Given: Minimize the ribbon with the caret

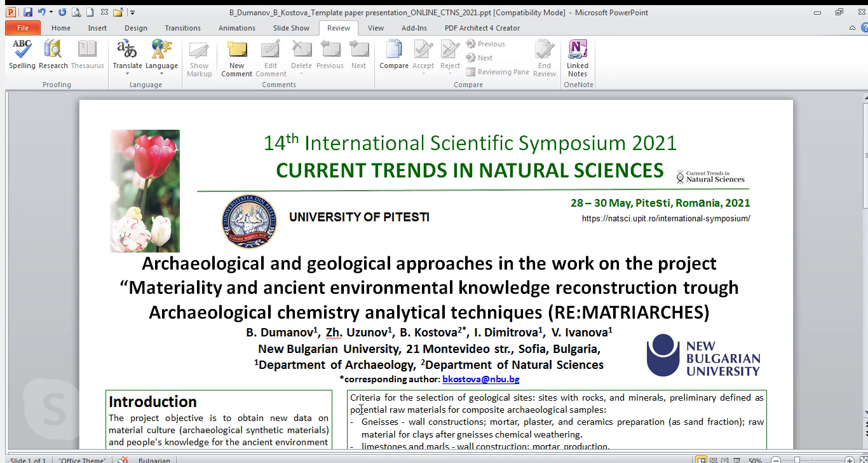Looking at the screenshot, I should coord(852,28).
